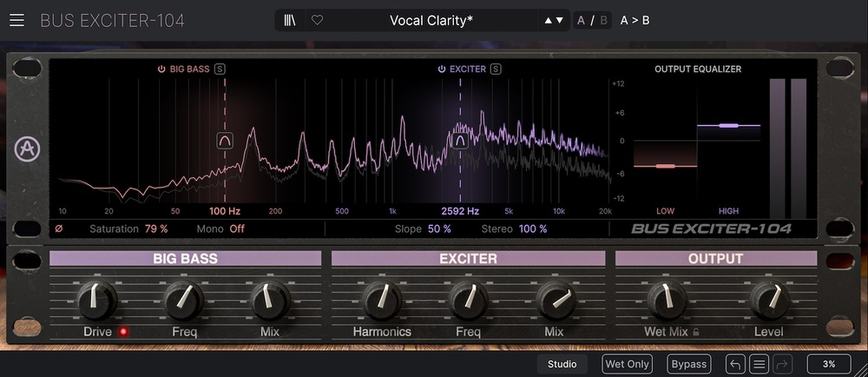Toggle Mono Off setting
The width and height of the screenshot is (868, 377).
(x=237, y=228)
